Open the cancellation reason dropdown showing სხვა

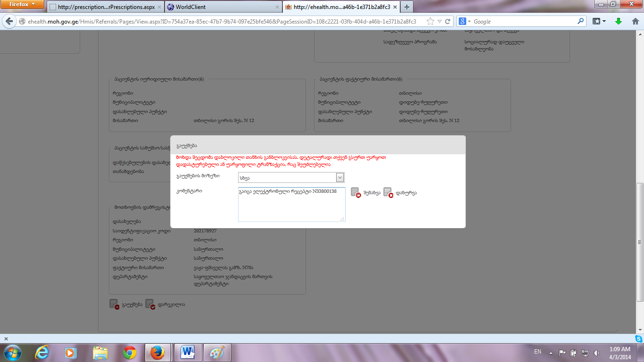tap(291, 177)
